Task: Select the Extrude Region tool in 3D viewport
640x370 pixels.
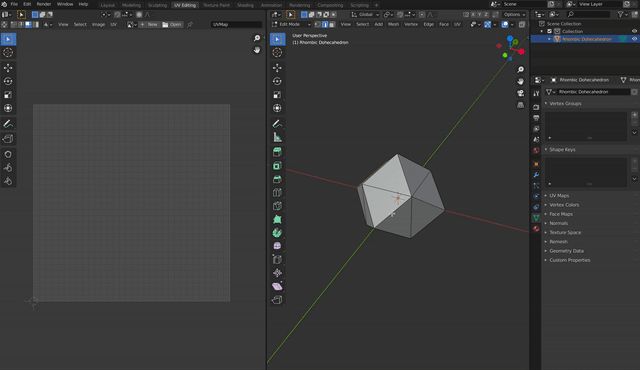Action: pyautogui.click(x=277, y=152)
